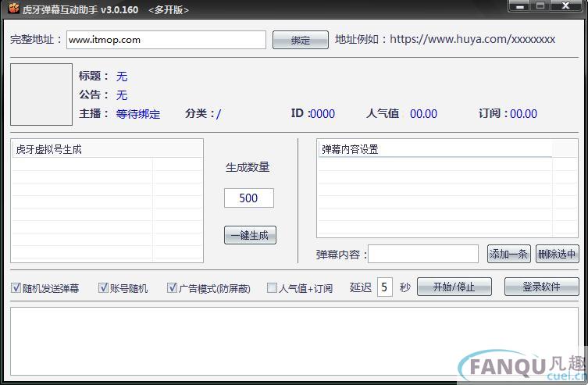Image resolution: width=588 pixels, height=385 pixels.
Task: Click the 订阅 value 00.00
Action: tap(523, 113)
